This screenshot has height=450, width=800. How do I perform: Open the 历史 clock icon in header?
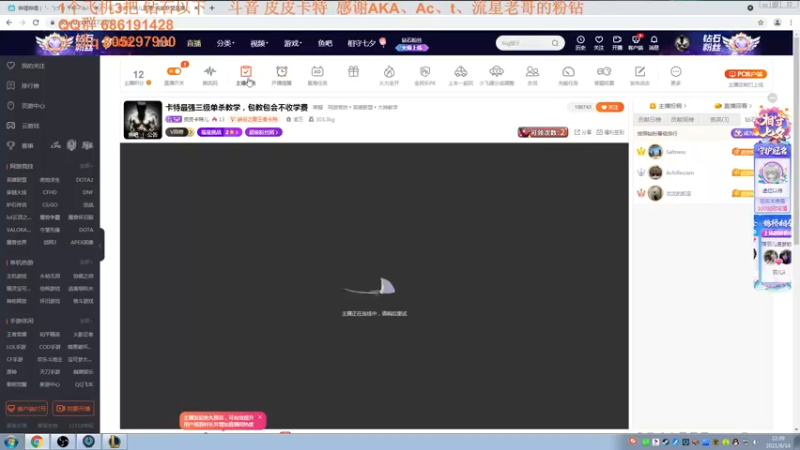[x=581, y=40]
